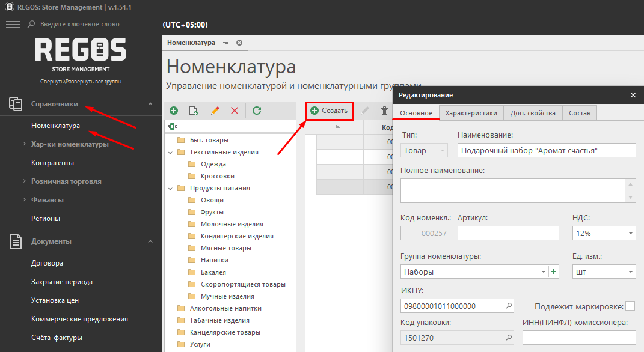Click the green add group icon
Viewport: 644px width, 352px height.
[x=174, y=111]
